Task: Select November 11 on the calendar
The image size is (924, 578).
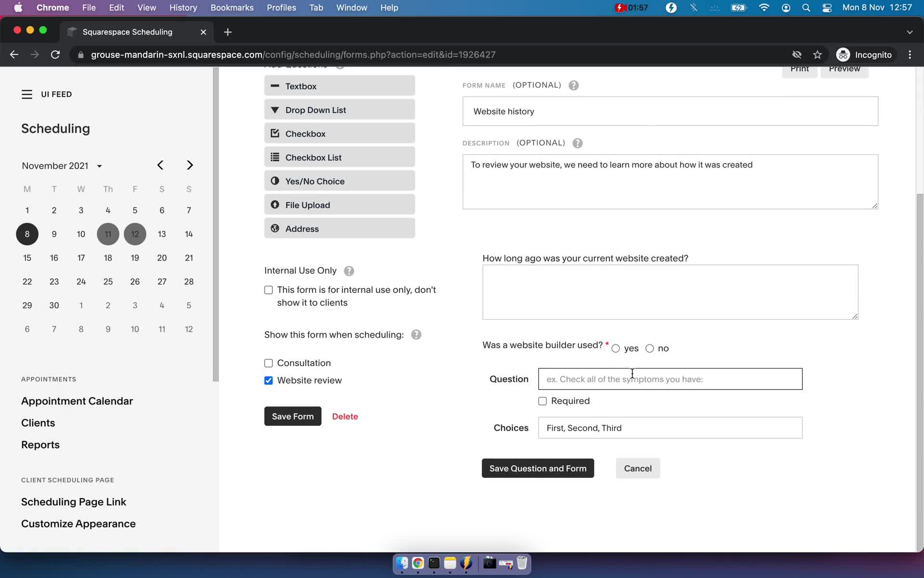Action: [108, 234]
